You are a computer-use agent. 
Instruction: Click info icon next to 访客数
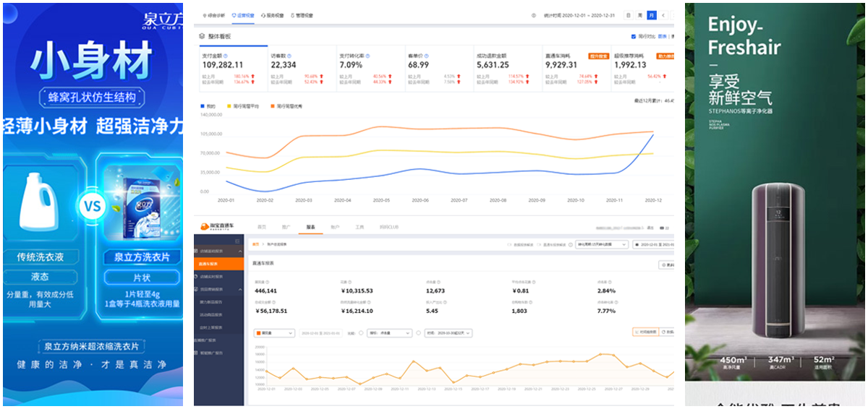[x=289, y=56]
